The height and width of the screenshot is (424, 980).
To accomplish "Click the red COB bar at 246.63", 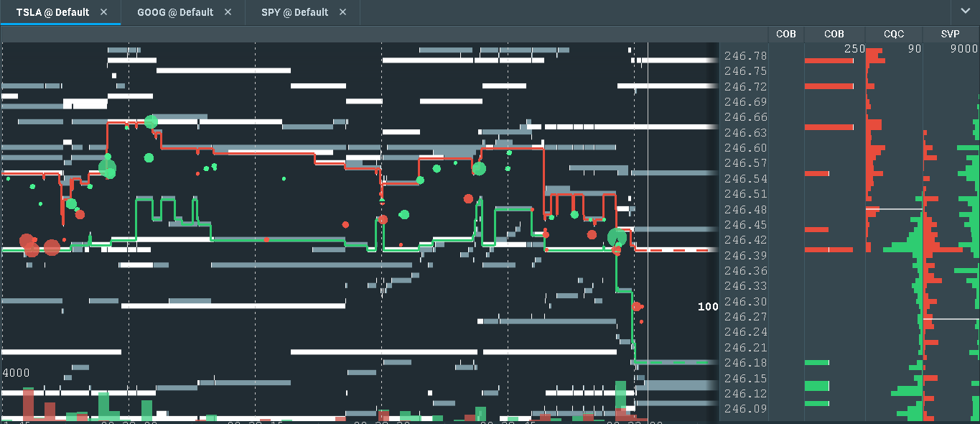I will pos(829,127).
